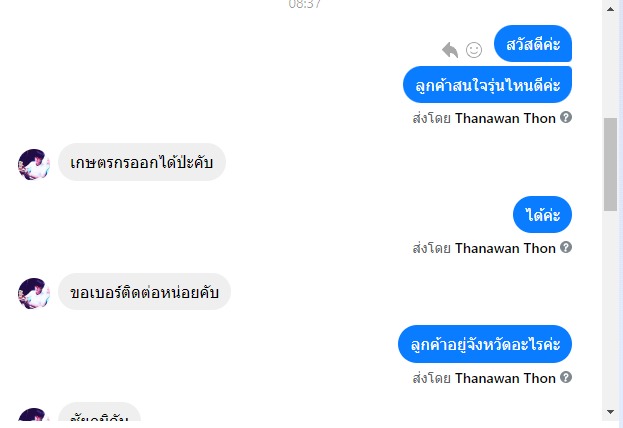This screenshot has width=623, height=428.
Task: Click the ได้ค่ะ message bubble
Action: (542, 214)
